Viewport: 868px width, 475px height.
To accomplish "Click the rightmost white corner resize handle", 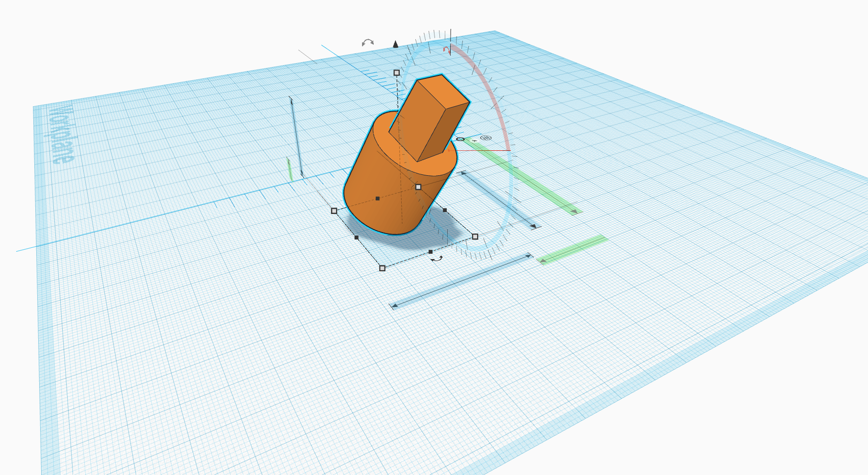I will click(475, 237).
